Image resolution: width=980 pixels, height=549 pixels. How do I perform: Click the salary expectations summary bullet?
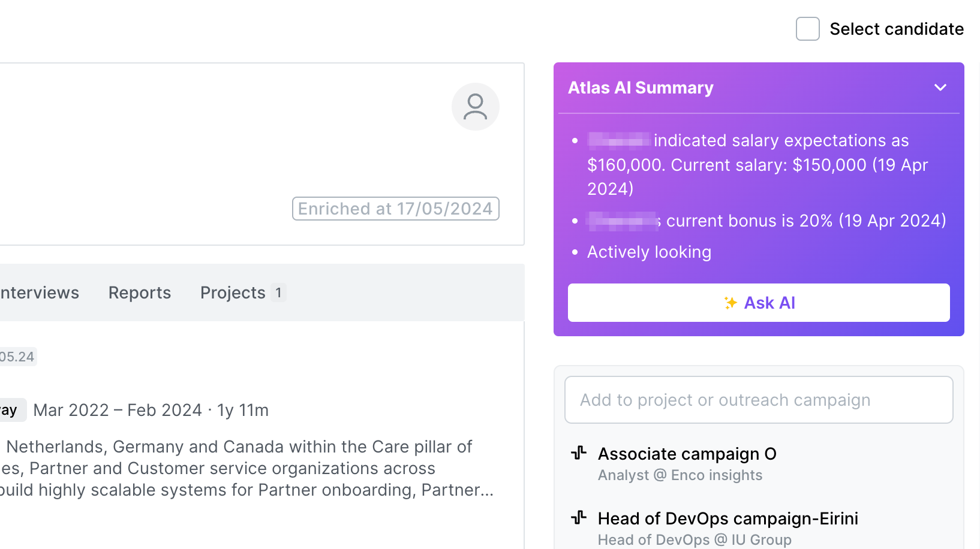tap(757, 165)
